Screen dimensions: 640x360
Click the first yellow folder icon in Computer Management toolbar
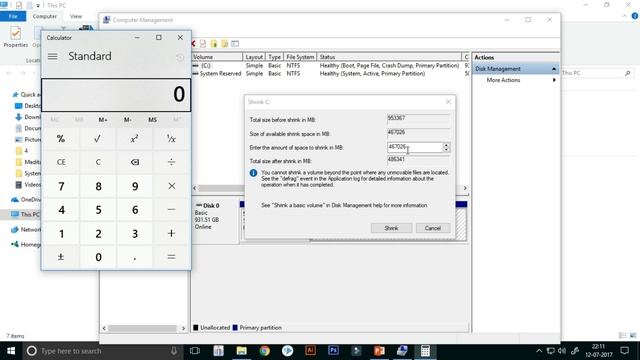click(x=213, y=44)
